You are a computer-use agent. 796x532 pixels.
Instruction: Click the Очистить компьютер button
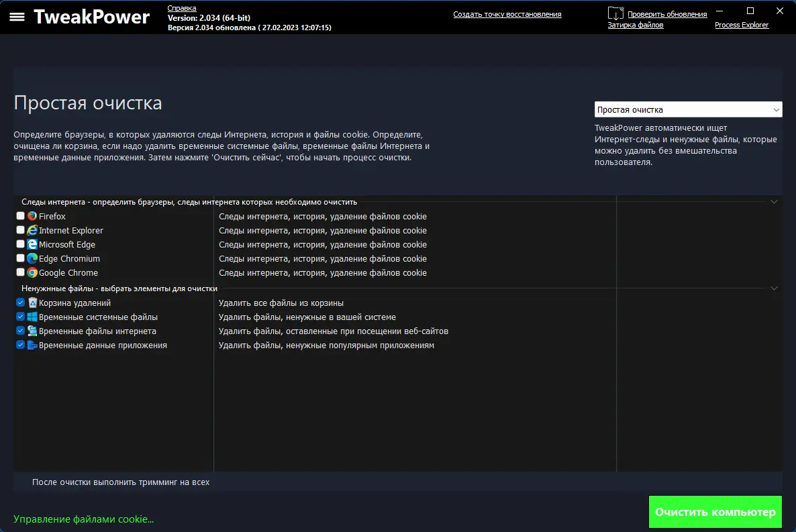click(715, 512)
